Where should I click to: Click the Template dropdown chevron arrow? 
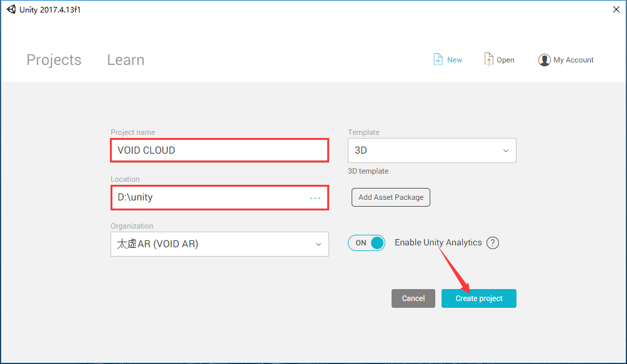tap(506, 150)
